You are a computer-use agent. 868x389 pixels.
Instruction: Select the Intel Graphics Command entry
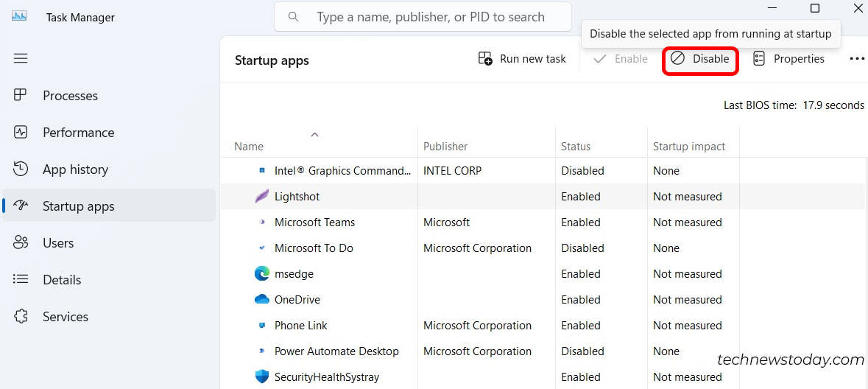342,171
